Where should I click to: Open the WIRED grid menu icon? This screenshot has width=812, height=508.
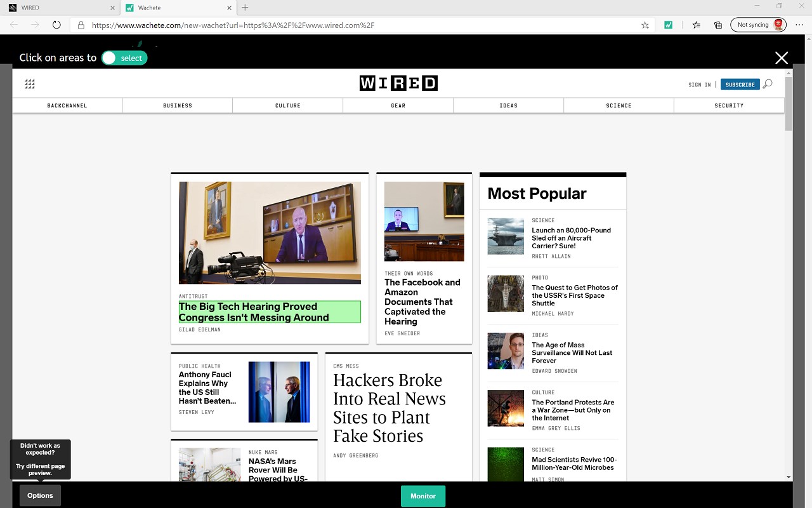pyautogui.click(x=30, y=84)
